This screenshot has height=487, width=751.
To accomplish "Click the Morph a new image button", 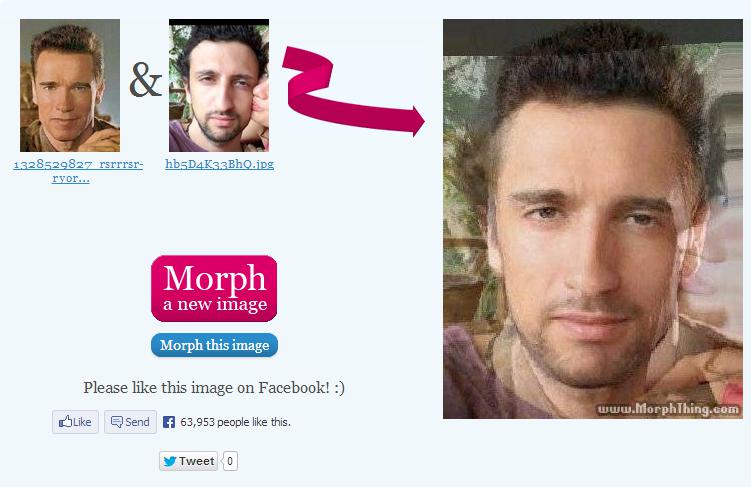I will click(214, 288).
